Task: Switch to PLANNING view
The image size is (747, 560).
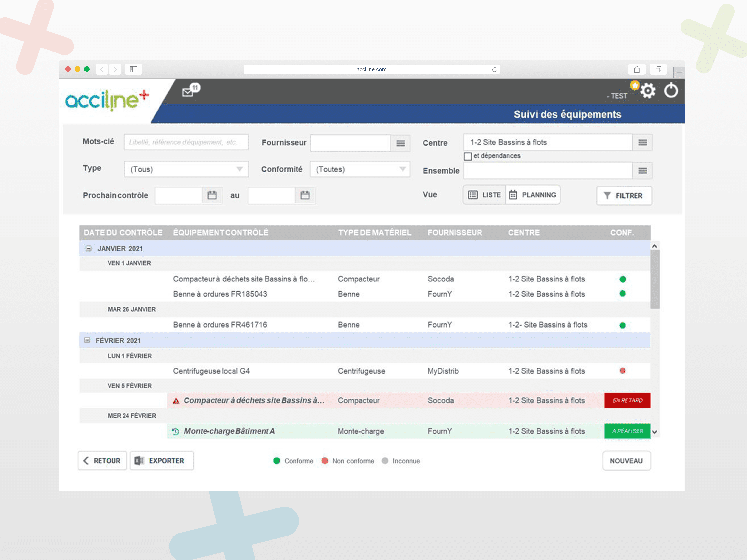Action: pyautogui.click(x=533, y=195)
